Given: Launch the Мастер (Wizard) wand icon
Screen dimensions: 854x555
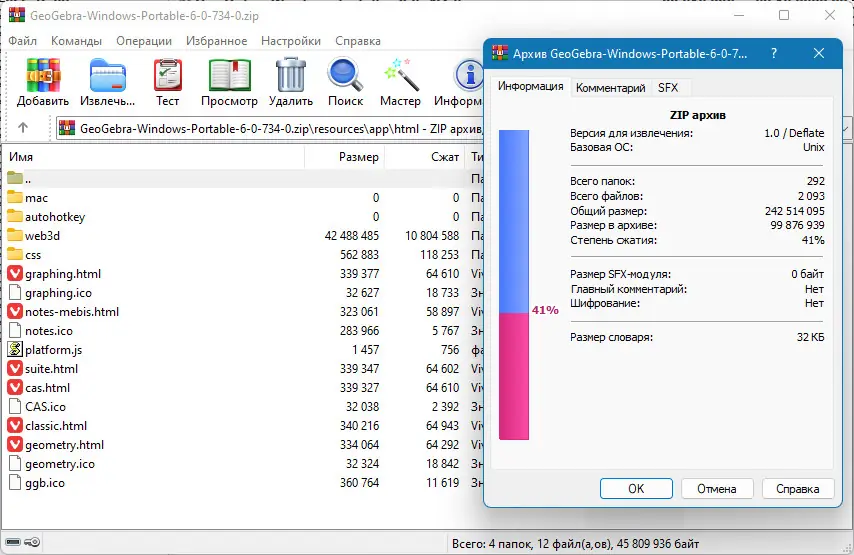Looking at the screenshot, I should coord(401,75).
